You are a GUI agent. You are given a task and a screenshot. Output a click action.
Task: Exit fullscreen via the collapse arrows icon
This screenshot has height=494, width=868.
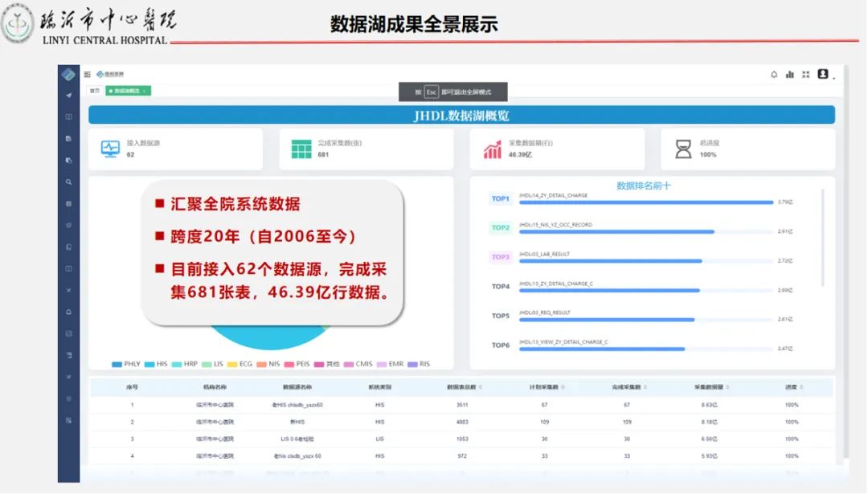pos(806,74)
